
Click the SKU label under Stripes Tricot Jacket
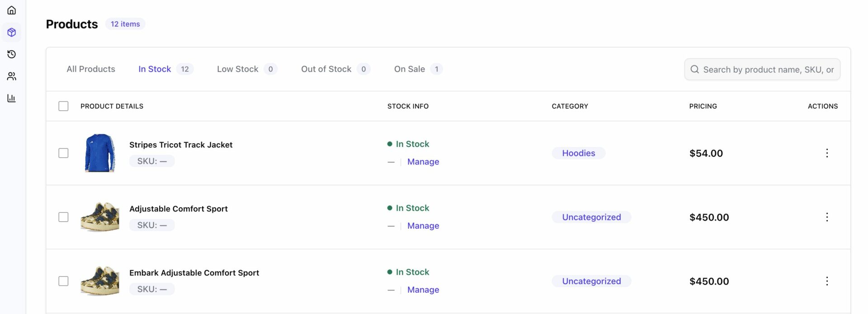point(152,161)
